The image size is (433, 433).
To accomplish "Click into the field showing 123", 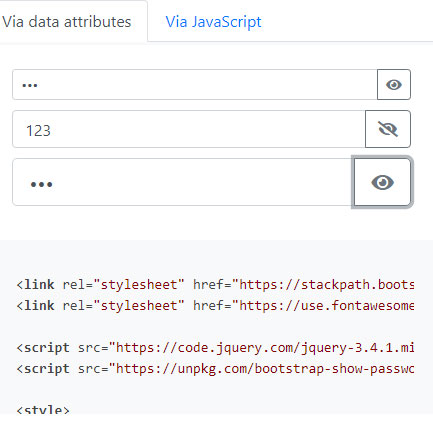I will point(189,129).
